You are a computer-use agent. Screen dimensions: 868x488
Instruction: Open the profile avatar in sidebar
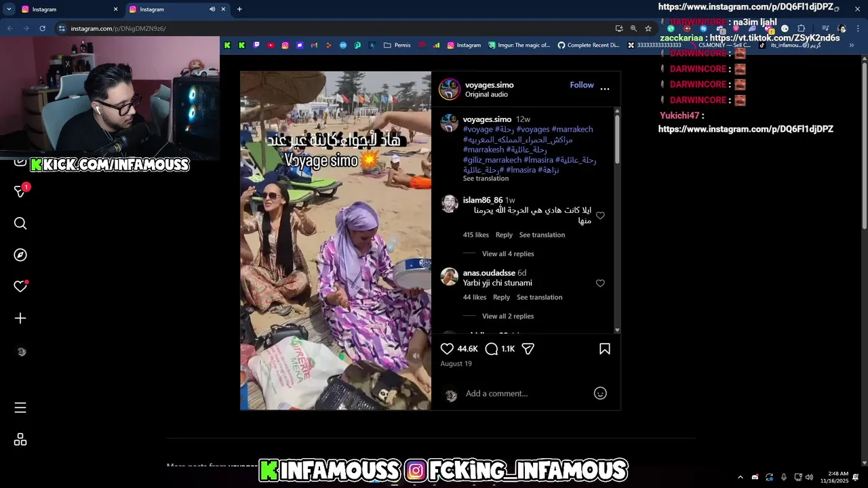[21, 352]
